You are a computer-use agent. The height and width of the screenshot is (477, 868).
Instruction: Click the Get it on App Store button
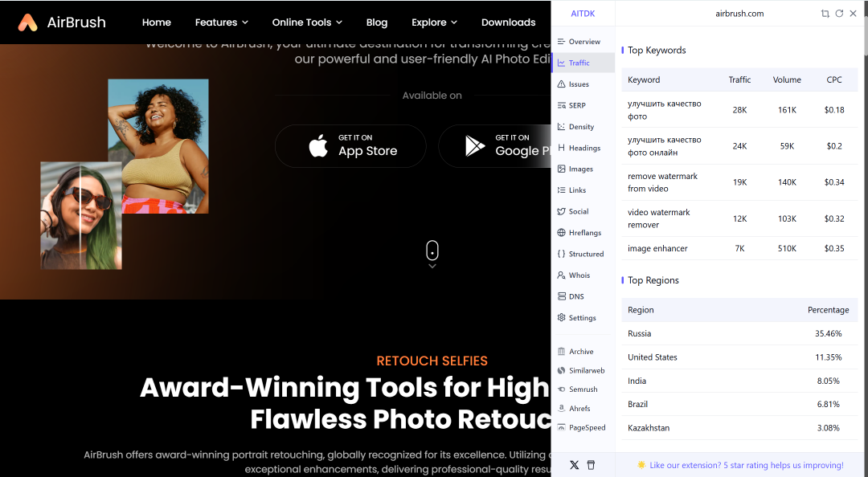[x=350, y=146]
